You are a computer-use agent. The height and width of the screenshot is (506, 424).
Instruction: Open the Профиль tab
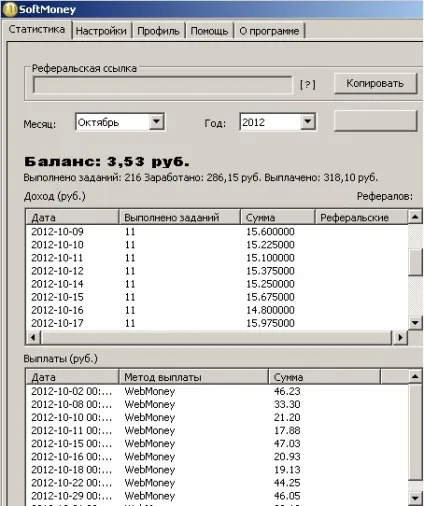pyautogui.click(x=158, y=31)
